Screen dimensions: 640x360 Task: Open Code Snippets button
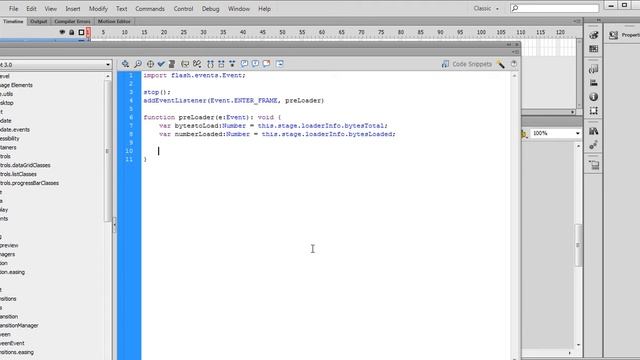[x=466, y=64]
